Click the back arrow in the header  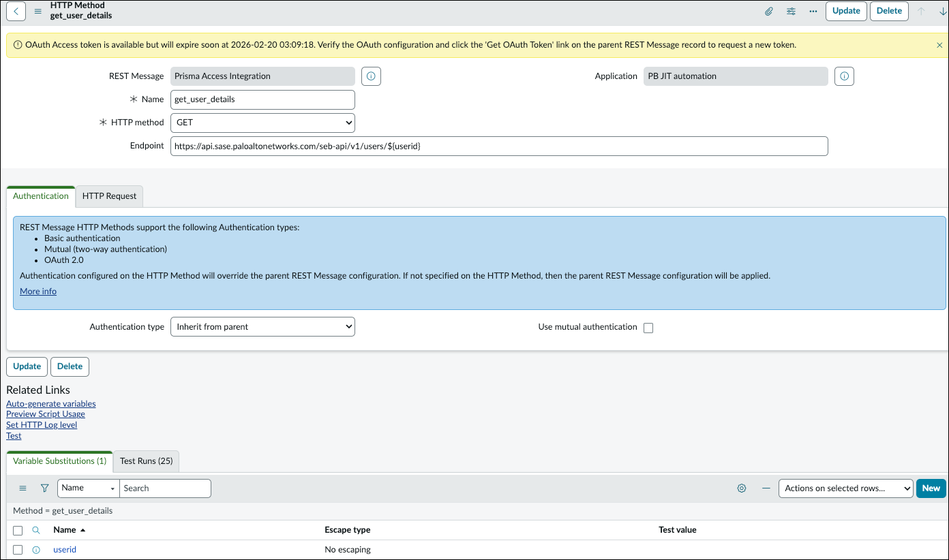[16, 11]
